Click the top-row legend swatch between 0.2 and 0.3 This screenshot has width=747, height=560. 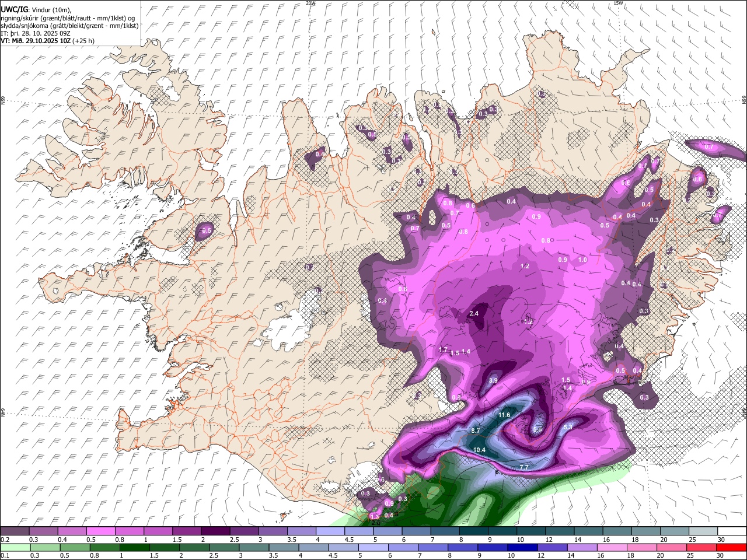tap(15, 531)
